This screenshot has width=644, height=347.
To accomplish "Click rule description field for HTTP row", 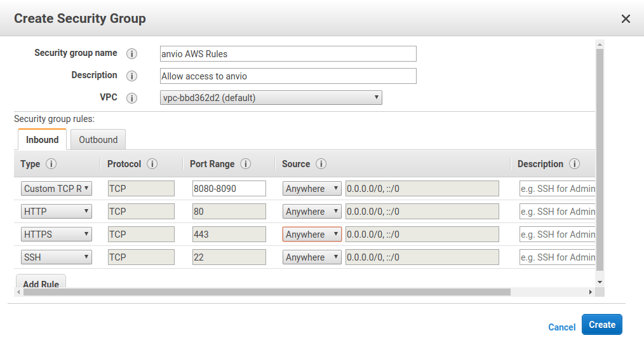I will coord(557,212).
